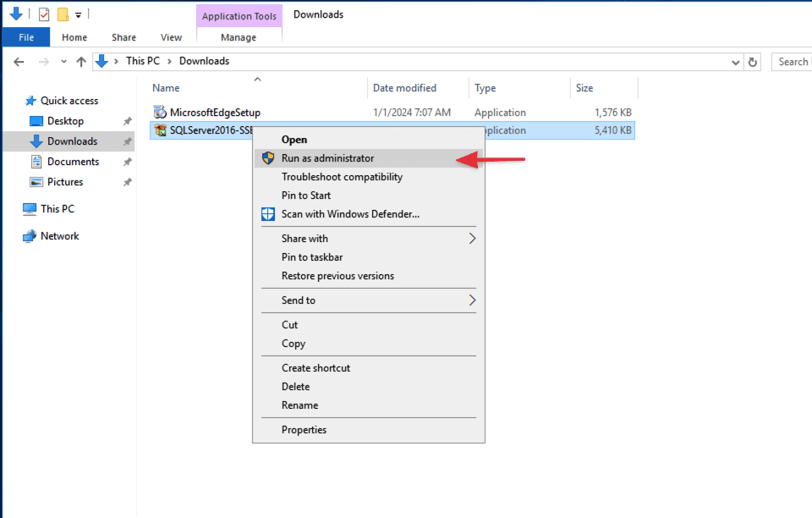
Task: Sort files by Size column header
Action: click(584, 88)
